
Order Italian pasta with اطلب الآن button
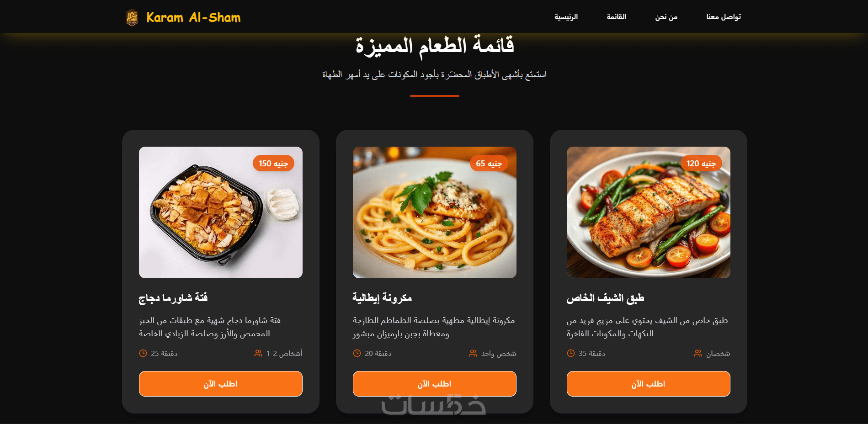pos(435,384)
